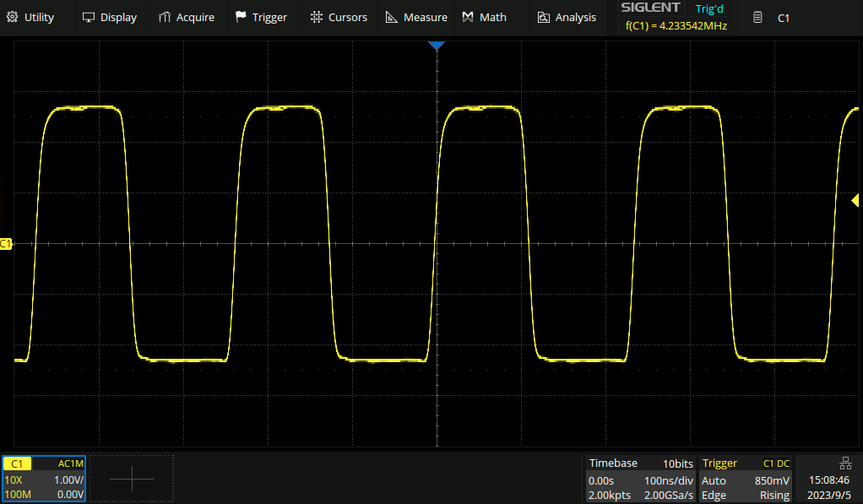Open the C1 channel descriptor box

44,479
